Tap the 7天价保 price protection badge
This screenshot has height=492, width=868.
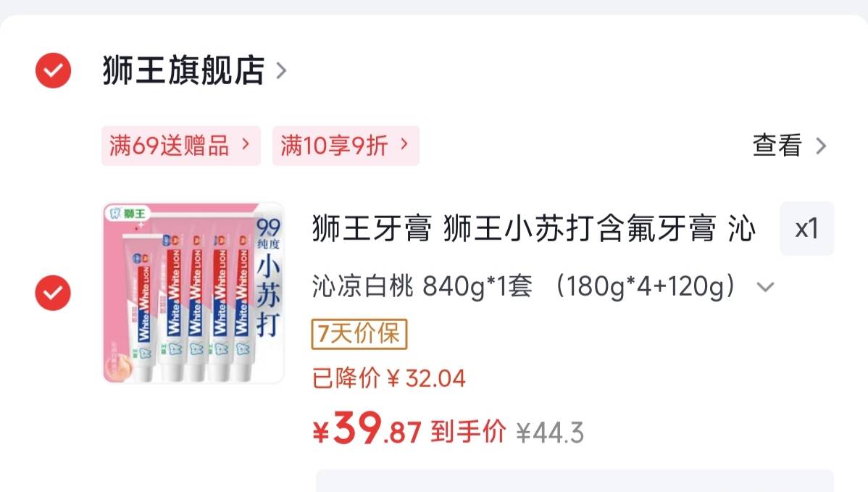point(359,334)
